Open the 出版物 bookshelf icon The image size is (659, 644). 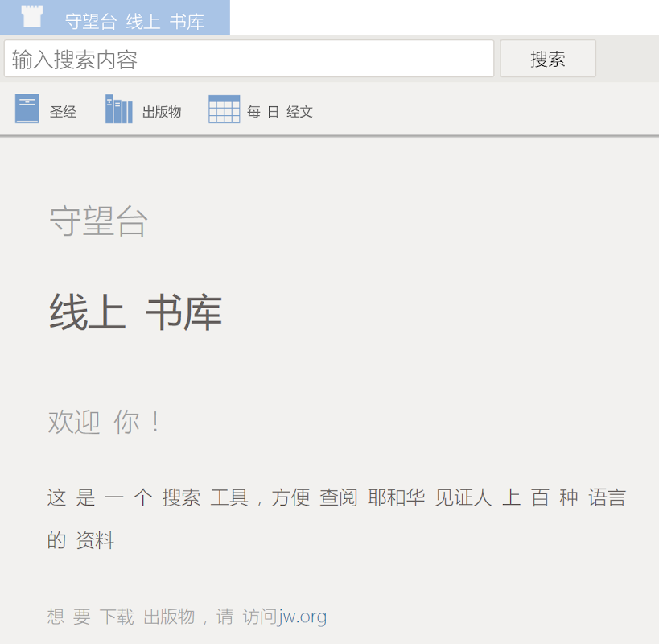tap(118, 109)
